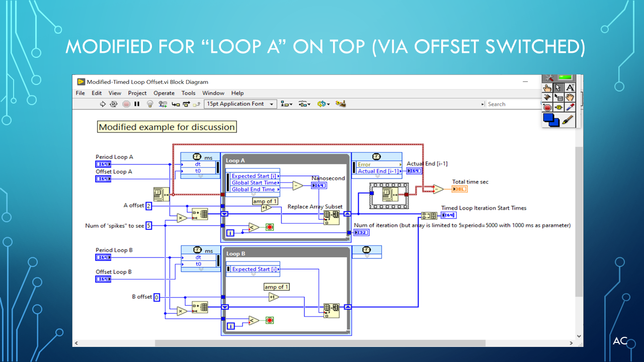This screenshot has height=362, width=644.
Task: Select the Scrolling hand tool
Action: click(x=570, y=98)
